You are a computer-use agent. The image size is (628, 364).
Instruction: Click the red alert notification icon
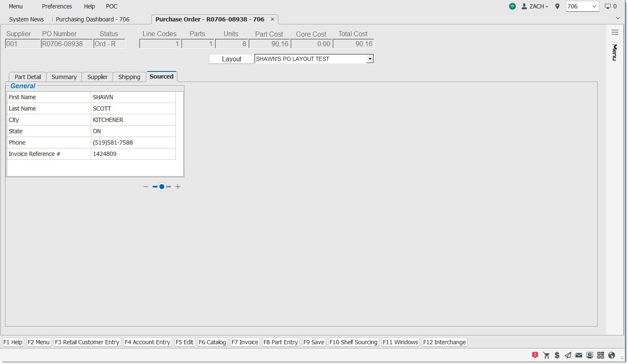[535, 355]
